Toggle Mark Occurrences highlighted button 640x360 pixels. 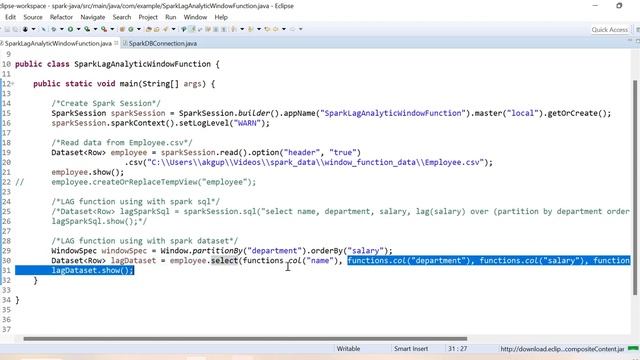[192, 29]
